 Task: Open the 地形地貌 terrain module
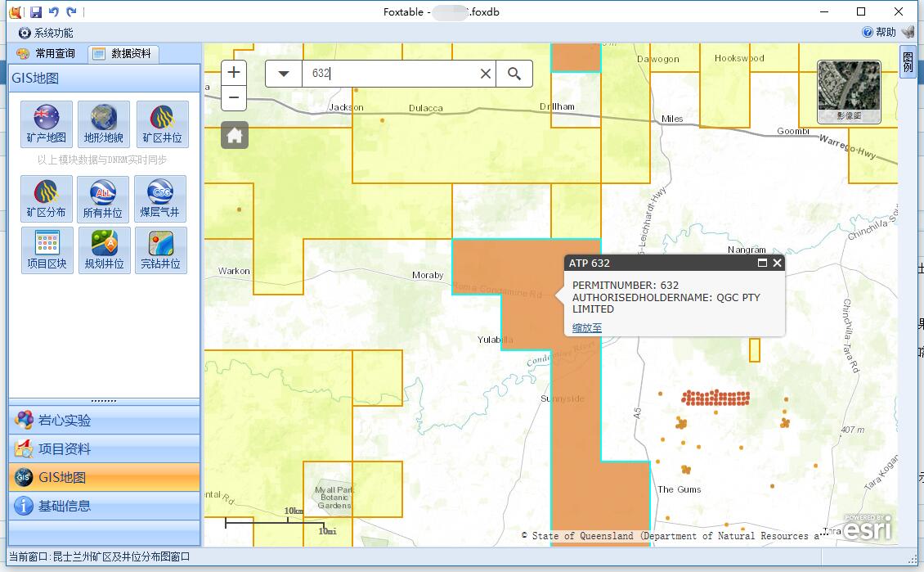click(x=104, y=124)
